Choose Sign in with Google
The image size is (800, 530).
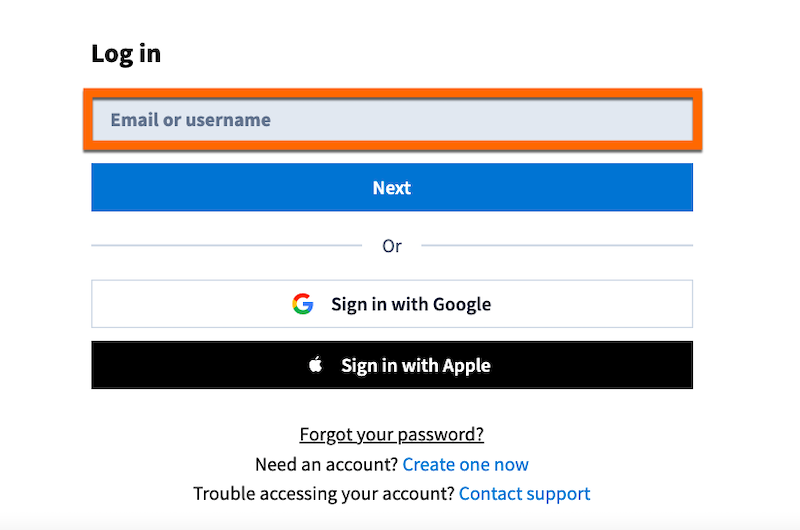click(x=392, y=304)
